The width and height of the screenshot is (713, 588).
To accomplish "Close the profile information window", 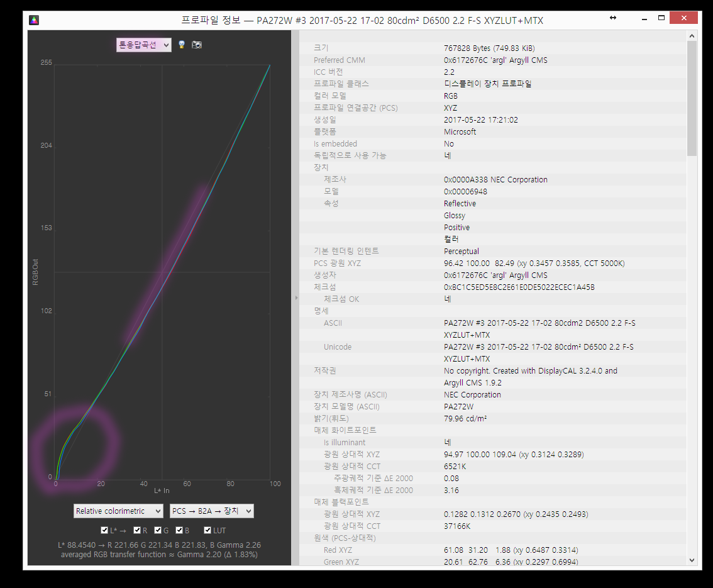I will pos(683,19).
